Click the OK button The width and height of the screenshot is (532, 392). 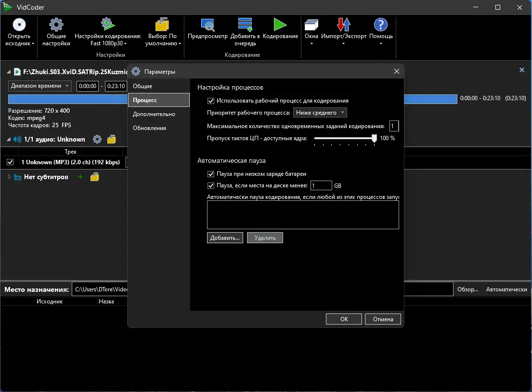pos(344,319)
